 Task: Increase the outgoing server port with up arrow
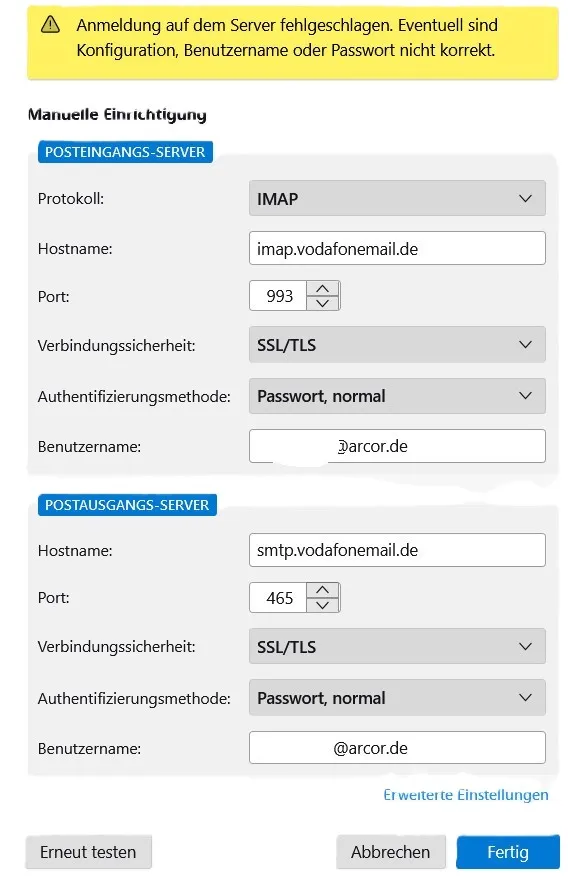[322, 590]
